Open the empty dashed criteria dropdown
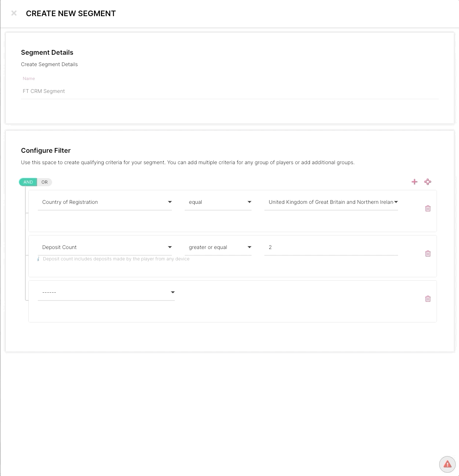The image size is (459, 476). pos(106,292)
